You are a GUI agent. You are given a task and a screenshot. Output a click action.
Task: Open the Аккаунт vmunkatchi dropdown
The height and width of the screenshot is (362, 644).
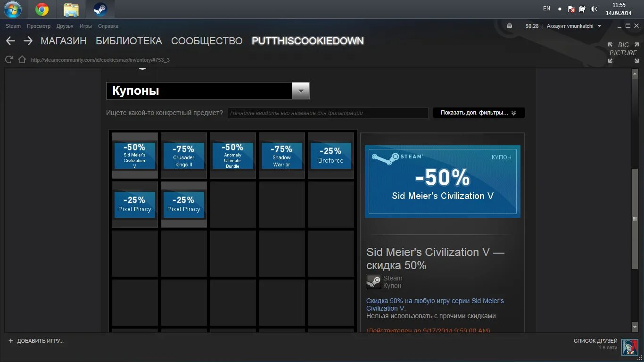(x=574, y=26)
